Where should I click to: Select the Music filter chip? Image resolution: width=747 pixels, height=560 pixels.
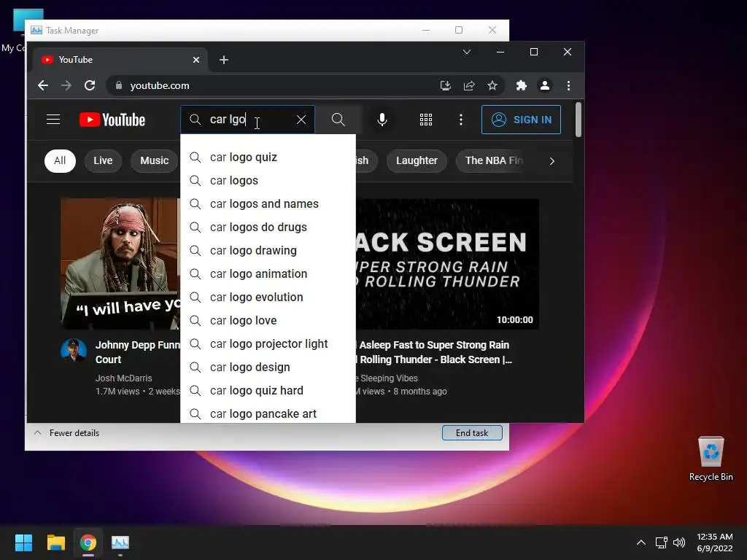tap(155, 161)
